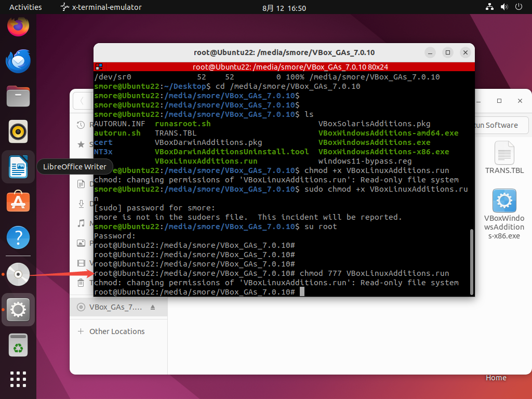Image resolution: width=532 pixels, height=399 pixels.
Task: Click the Music note icon in the Files sidebar
Action: pyautogui.click(x=81, y=223)
